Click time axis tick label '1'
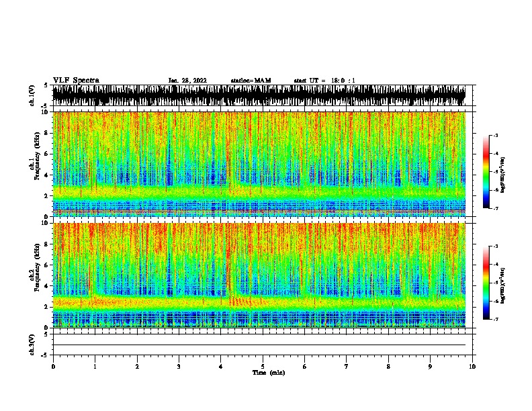The height and width of the screenshot is (411, 532). [x=95, y=367]
